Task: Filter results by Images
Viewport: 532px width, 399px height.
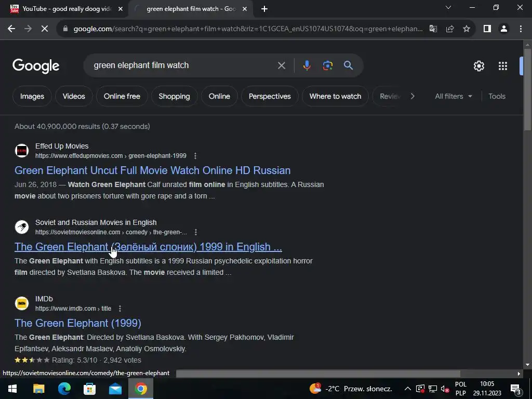Action: click(32, 96)
